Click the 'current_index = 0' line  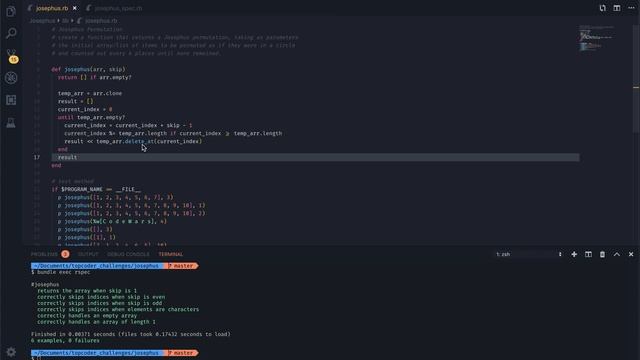click(x=85, y=109)
